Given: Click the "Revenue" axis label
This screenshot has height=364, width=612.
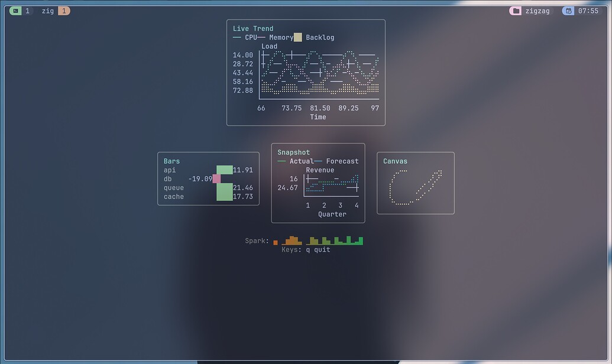Looking at the screenshot, I should click(x=320, y=170).
